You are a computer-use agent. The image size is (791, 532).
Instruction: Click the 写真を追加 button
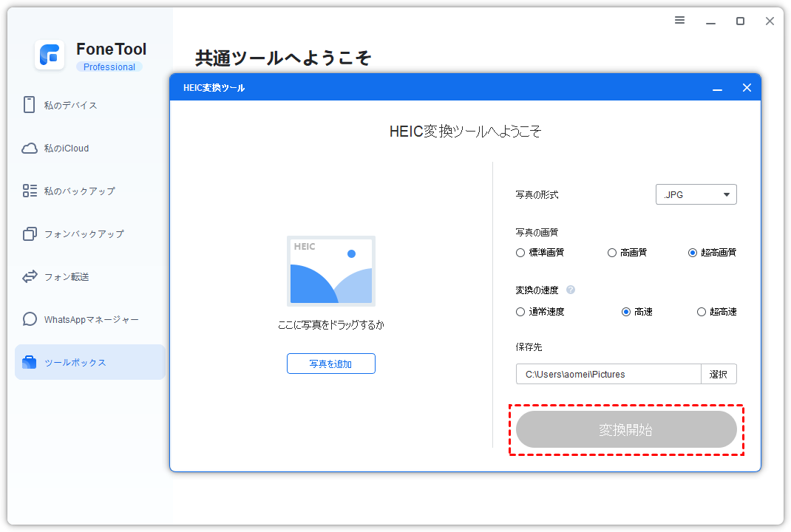[x=331, y=364]
